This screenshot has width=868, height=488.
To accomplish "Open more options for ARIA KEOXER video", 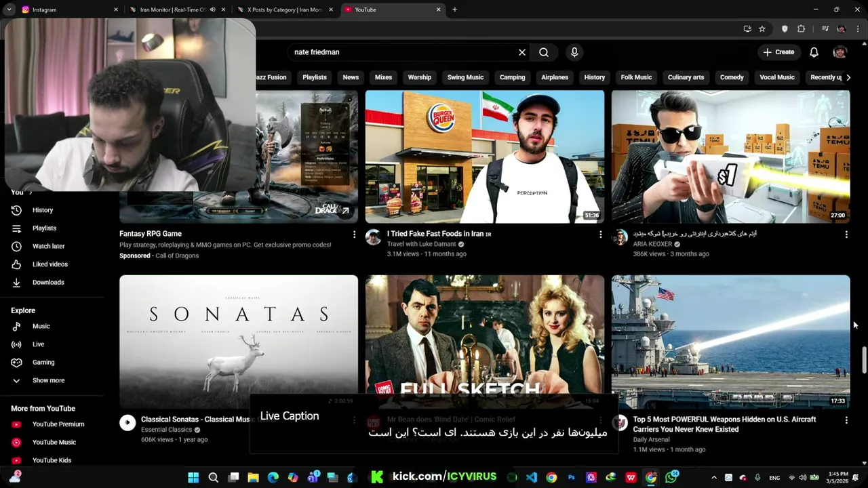I will [x=846, y=235].
